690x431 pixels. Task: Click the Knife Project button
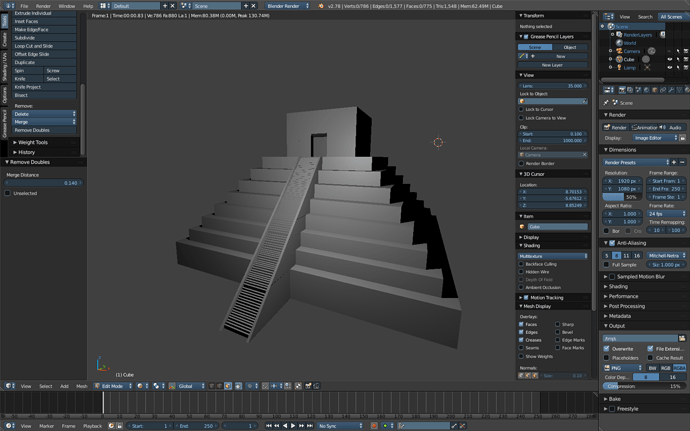(x=44, y=87)
